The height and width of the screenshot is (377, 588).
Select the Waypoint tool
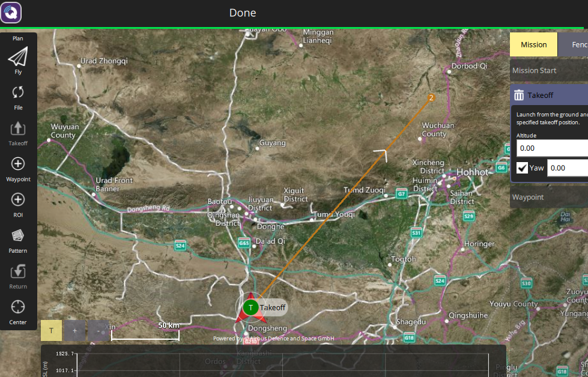pos(18,169)
